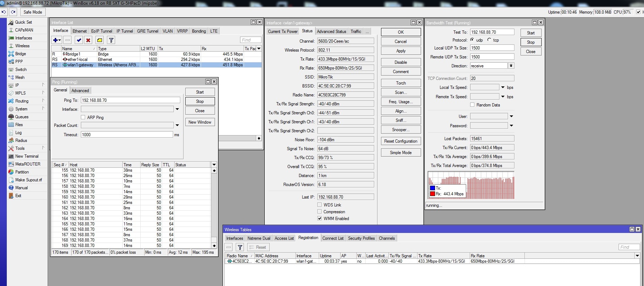644x286 pixels.
Task: Open New Terminal
Action: click(26, 156)
